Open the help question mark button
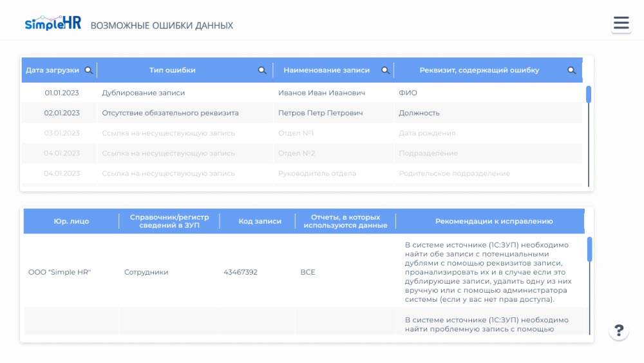 coord(619,330)
